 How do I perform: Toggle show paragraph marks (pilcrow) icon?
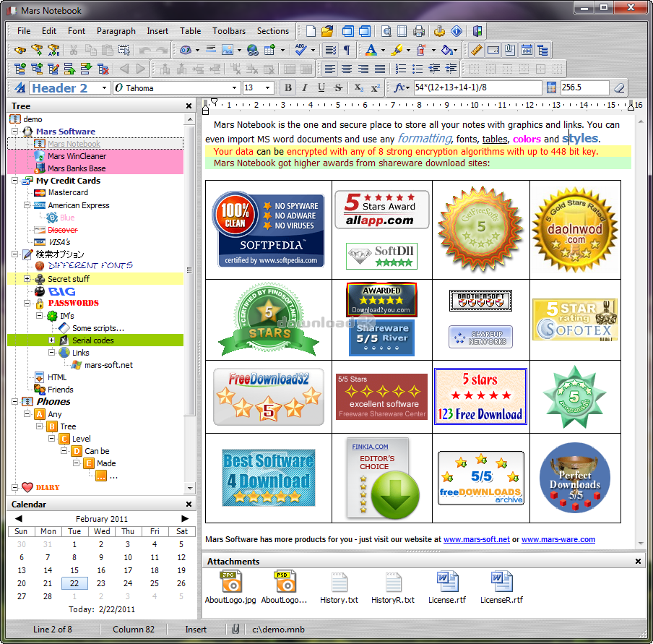(x=347, y=50)
